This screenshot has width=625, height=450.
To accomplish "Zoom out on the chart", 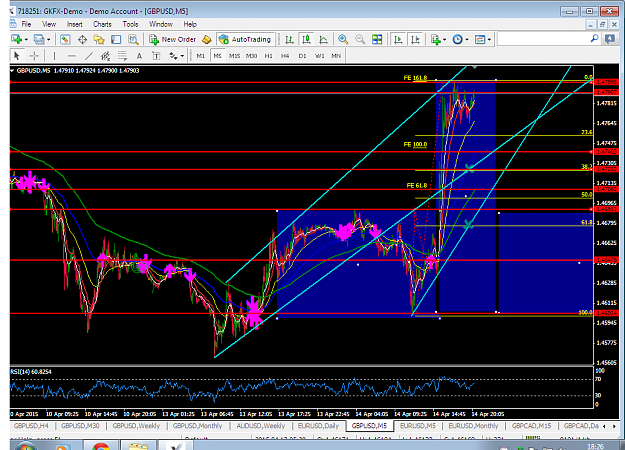I will pyautogui.click(x=360, y=39).
